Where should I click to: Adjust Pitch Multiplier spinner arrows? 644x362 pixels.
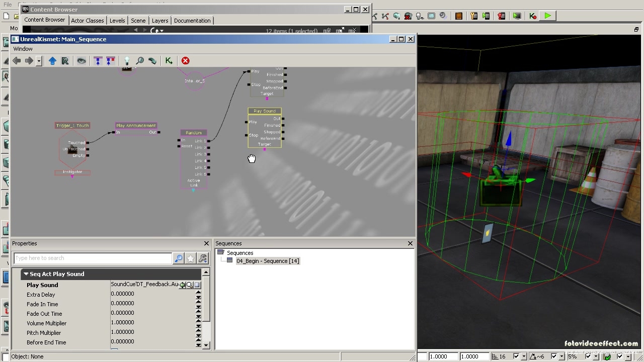(x=198, y=333)
